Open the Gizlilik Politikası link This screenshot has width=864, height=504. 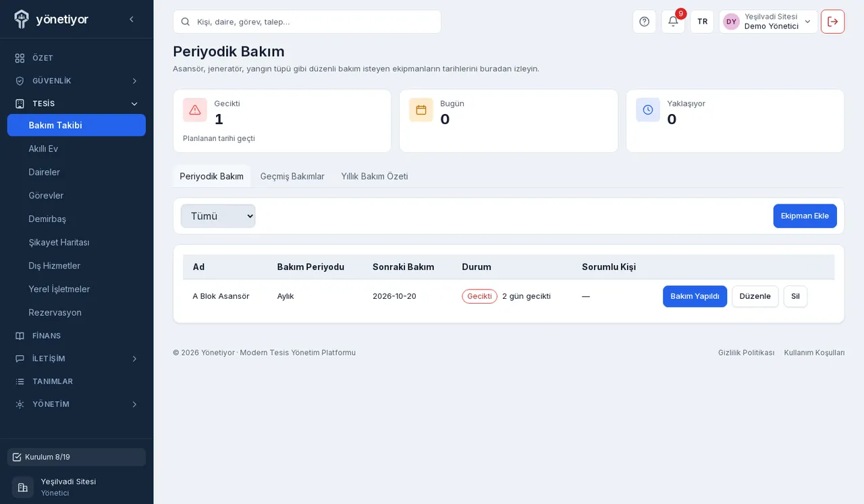[746, 353]
